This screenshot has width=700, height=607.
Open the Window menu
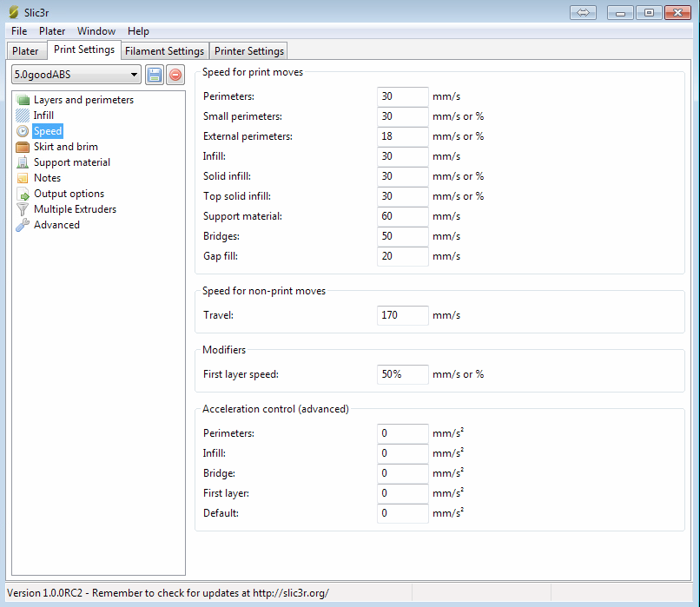(96, 31)
